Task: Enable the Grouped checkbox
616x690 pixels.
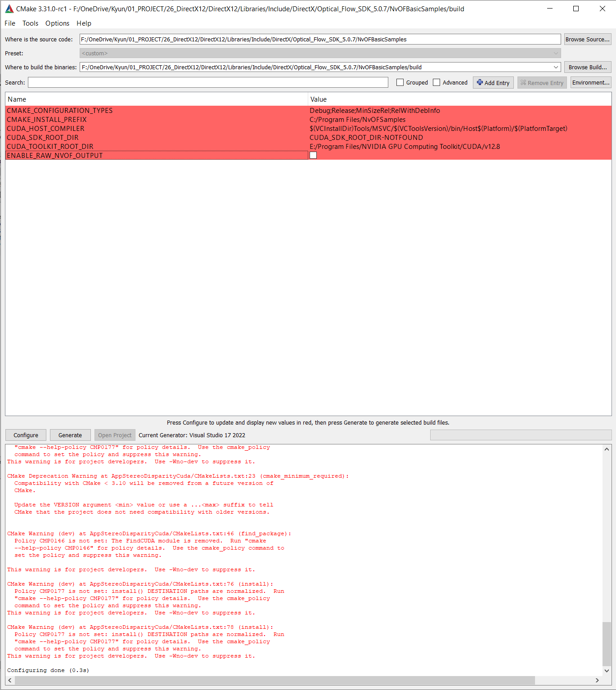Action: coord(400,82)
